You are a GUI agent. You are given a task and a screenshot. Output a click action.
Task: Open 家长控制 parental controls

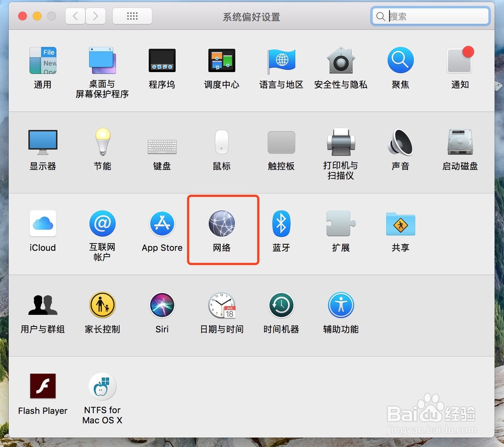click(x=102, y=305)
